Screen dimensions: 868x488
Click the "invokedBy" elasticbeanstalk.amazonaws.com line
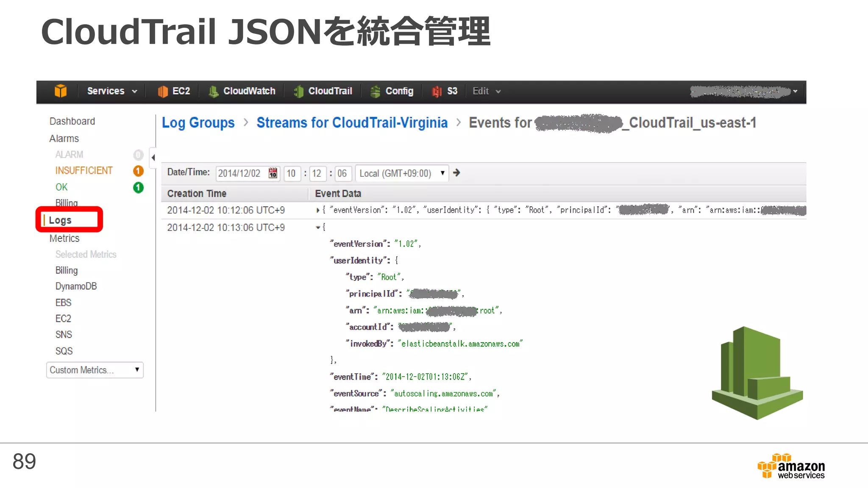pyautogui.click(x=434, y=344)
